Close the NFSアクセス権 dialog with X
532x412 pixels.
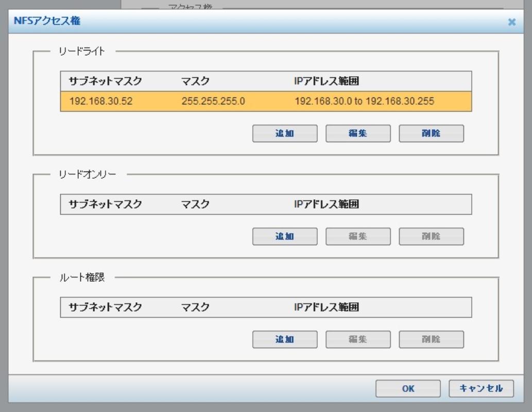tap(511, 22)
